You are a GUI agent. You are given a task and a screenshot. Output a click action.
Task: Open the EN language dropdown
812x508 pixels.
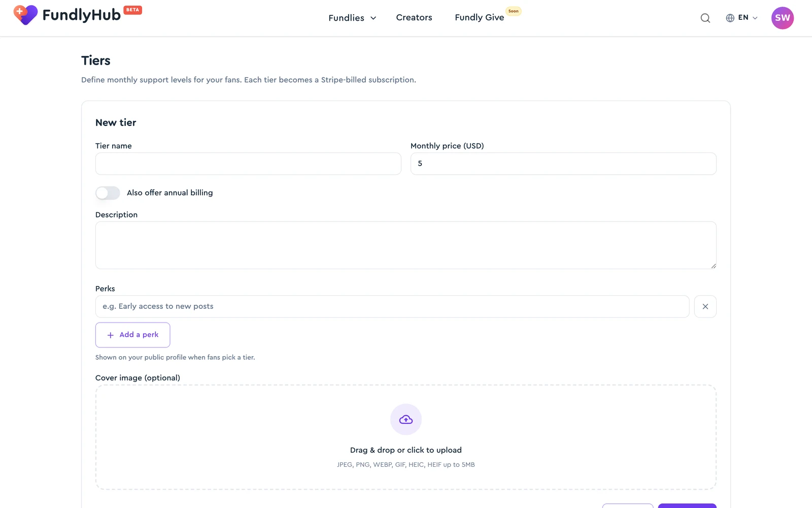point(748,18)
